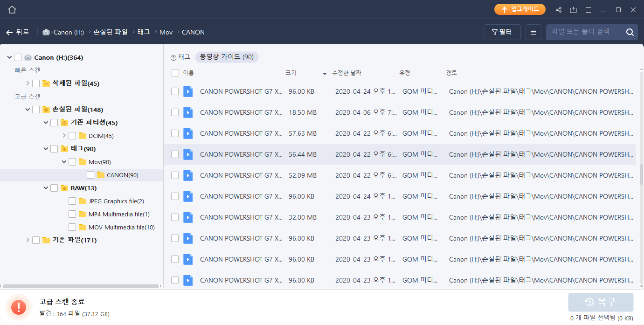
Task: Expand the 삭제된 파일 node
Action: point(28,83)
